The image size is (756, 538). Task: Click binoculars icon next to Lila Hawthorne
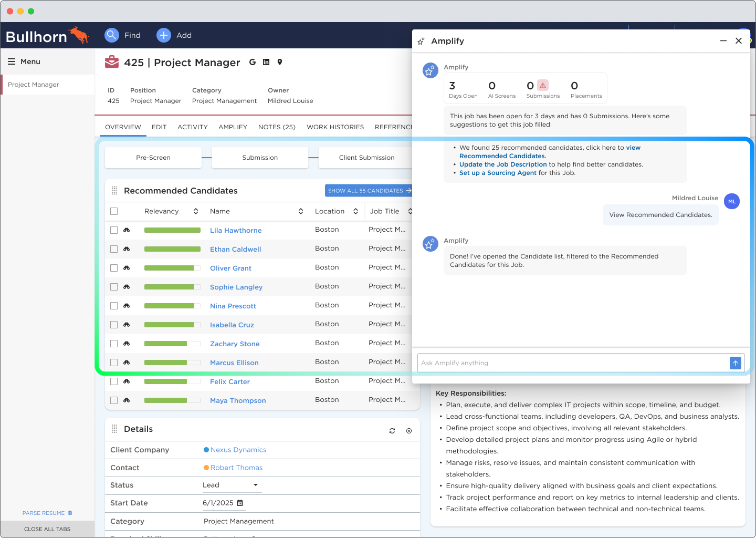pos(127,230)
